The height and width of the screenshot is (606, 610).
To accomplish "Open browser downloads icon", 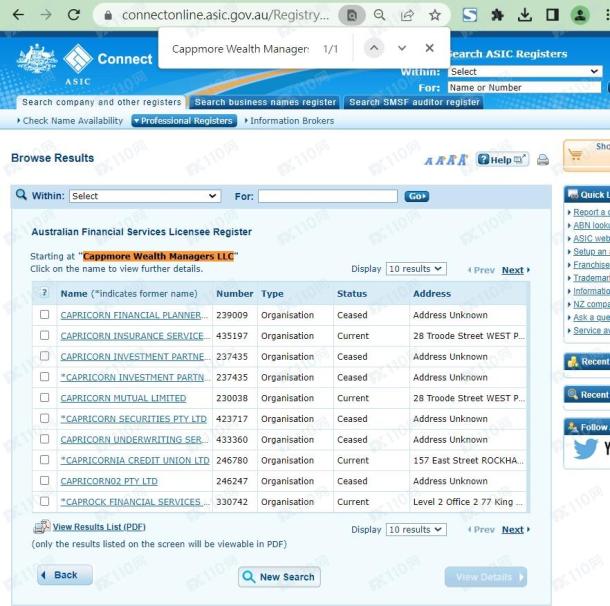I will coord(525,15).
